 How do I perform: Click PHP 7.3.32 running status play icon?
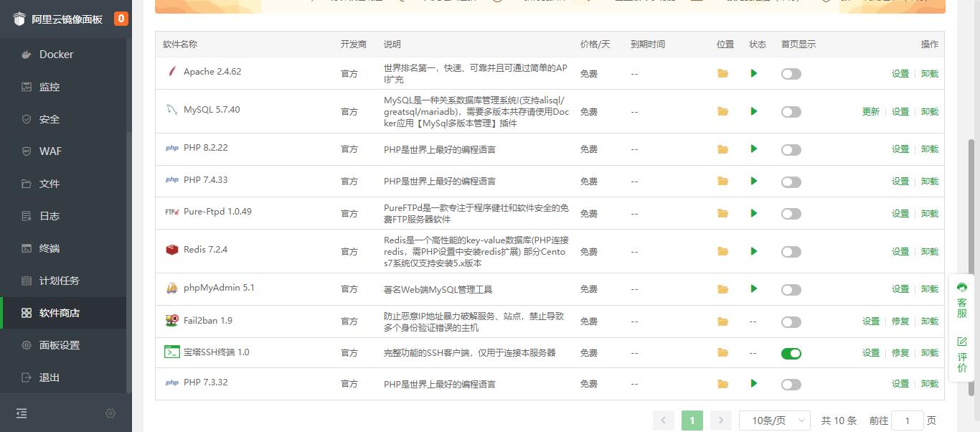753,383
